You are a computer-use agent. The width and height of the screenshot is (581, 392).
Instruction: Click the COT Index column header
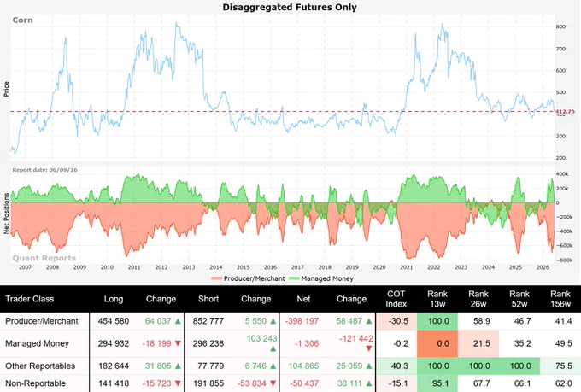click(x=396, y=299)
